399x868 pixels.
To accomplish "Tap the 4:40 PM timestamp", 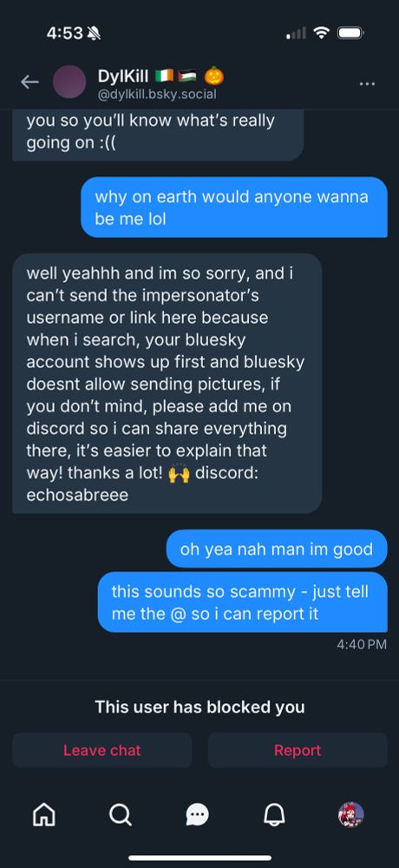I will click(362, 644).
